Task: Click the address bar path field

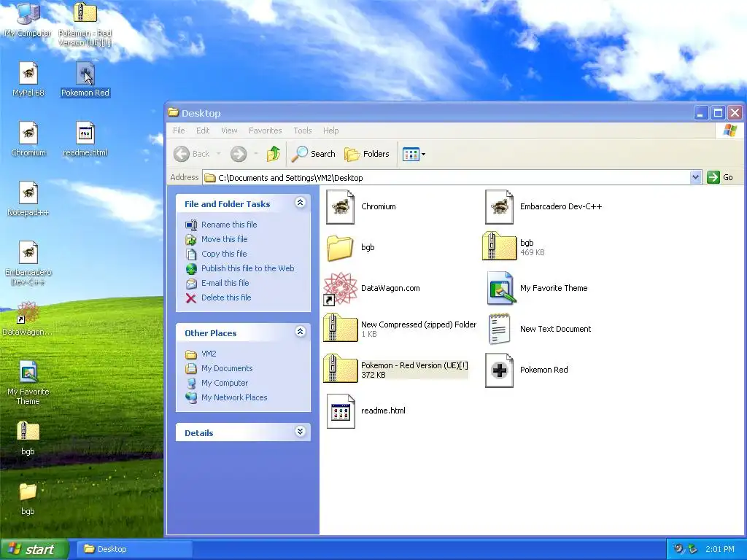Action: coord(446,178)
